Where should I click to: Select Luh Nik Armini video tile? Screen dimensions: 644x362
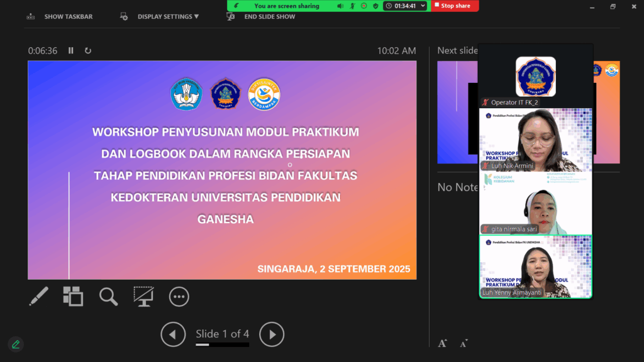536,140
